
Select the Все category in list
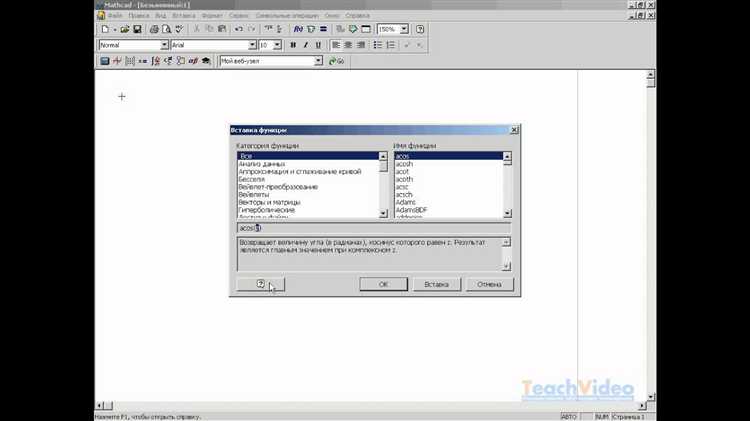308,156
